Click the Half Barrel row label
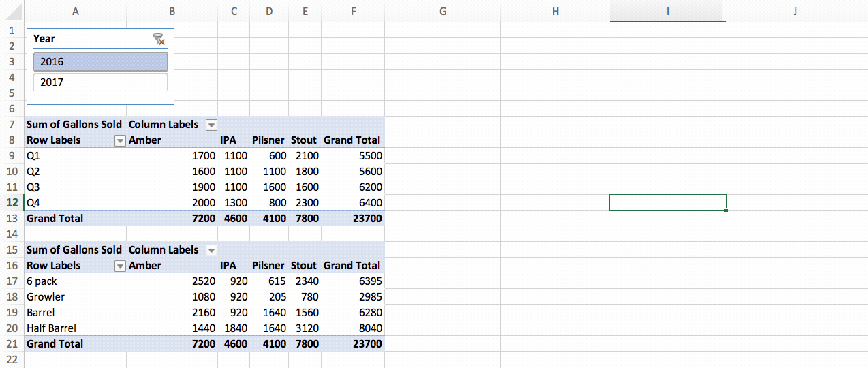Viewport: 868px width, 368px height. pyautogui.click(x=51, y=328)
